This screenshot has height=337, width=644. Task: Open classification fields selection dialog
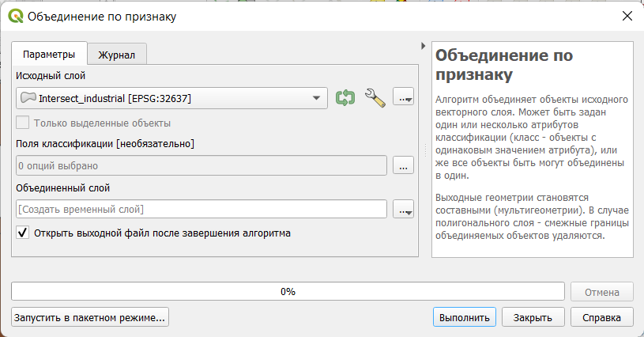[403, 165]
